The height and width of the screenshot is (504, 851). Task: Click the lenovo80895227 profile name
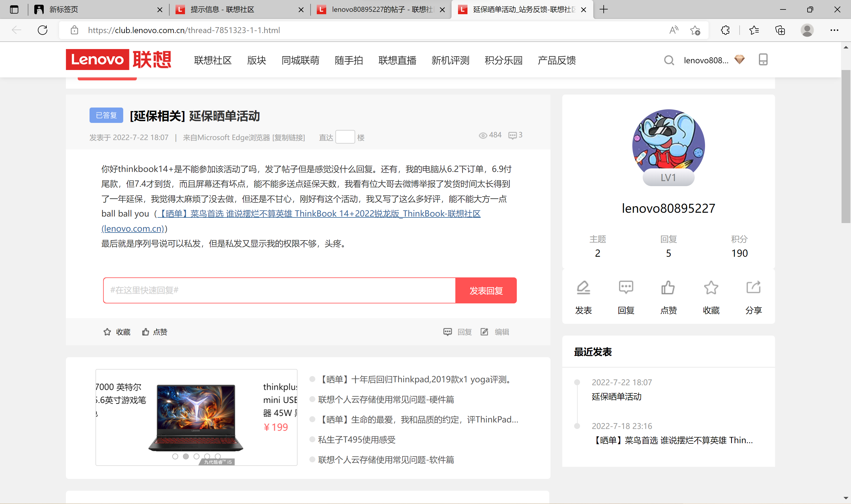click(668, 208)
